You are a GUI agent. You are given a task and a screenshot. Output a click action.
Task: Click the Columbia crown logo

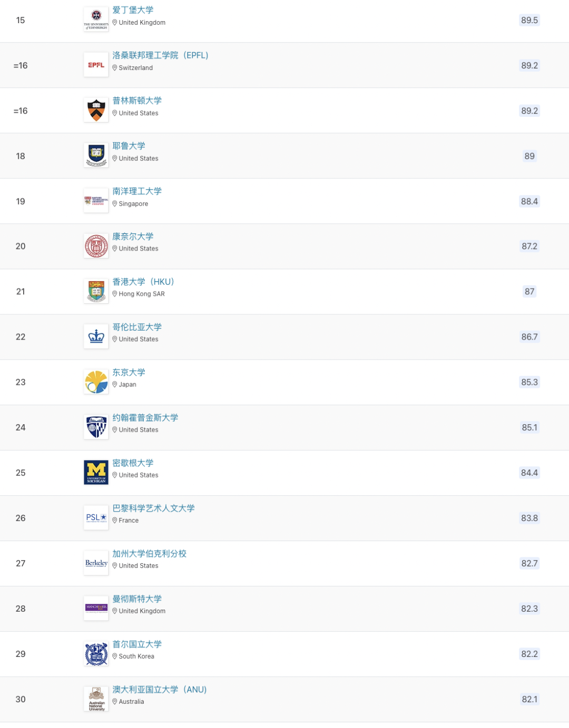coord(96,337)
